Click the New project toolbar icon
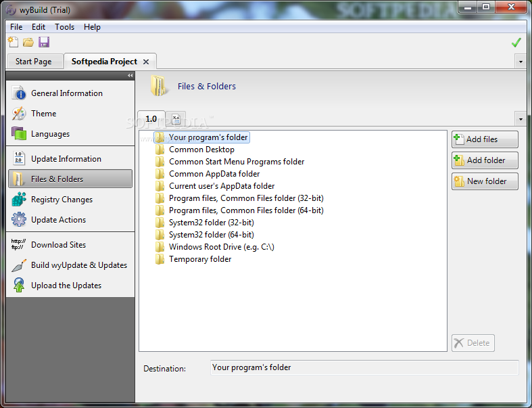This screenshot has width=532, height=408. click(13, 42)
